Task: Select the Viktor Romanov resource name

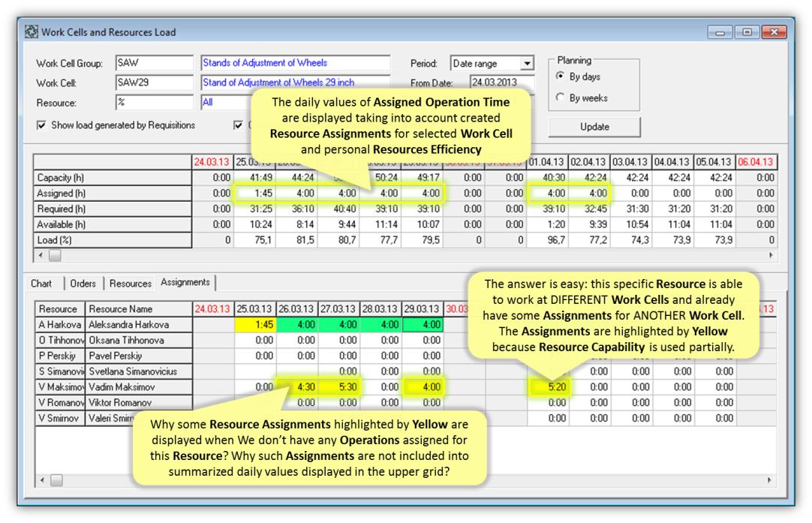Action: [x=139, y=402]
